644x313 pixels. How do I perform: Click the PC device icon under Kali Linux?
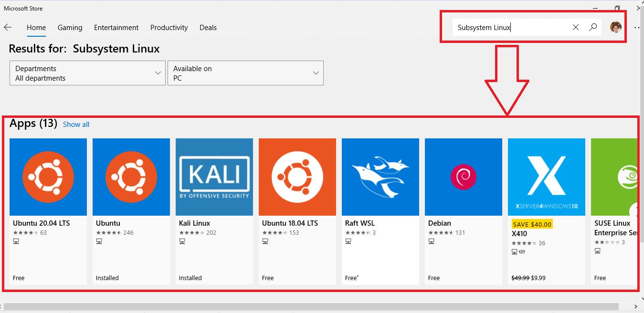click(x=182, y=241)
